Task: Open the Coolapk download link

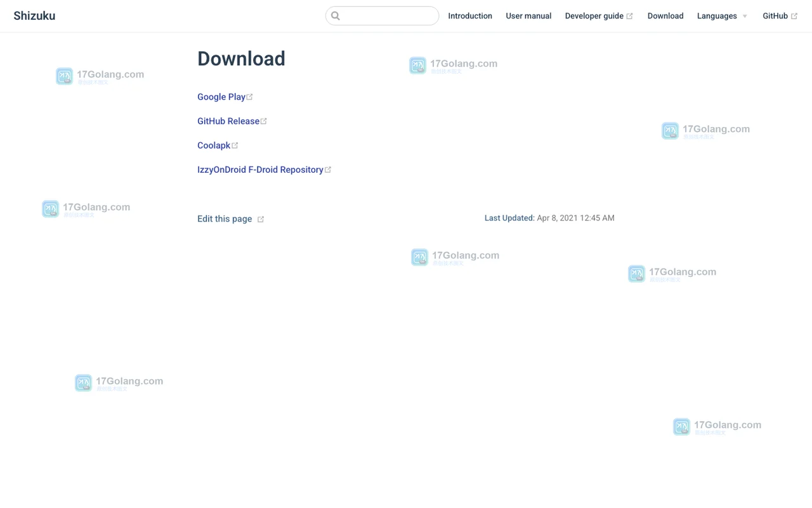Action: coord(214,145)
